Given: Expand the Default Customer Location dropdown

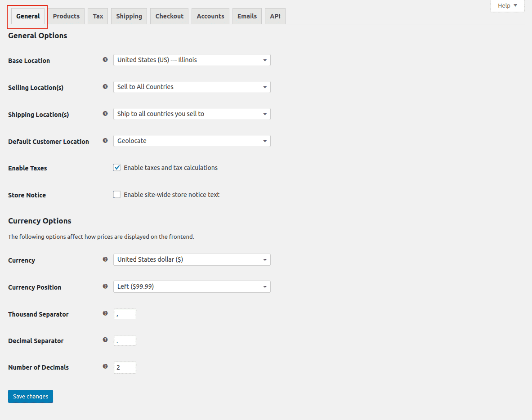Looking at the screenshot, I should 192,141.
